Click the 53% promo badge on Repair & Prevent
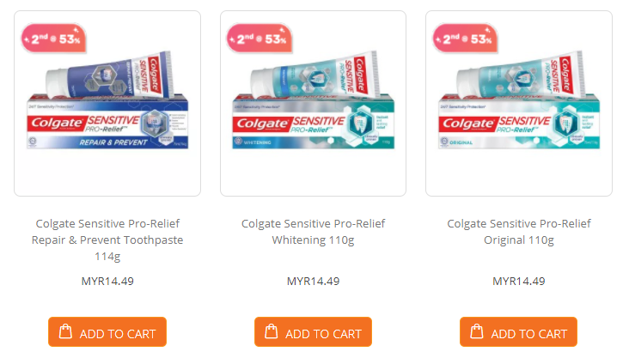629x364 pixels. pyautogui.click(x=54, y=39)
